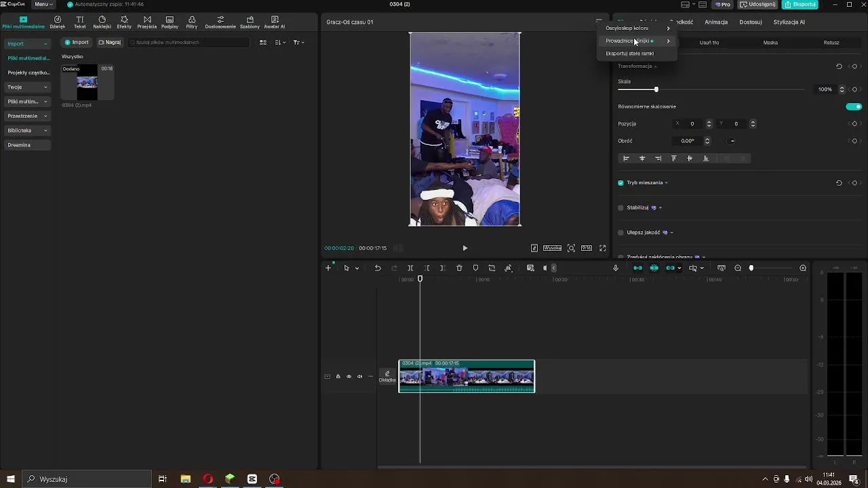Switch to the Animacja tab
Viewport: 868px width, 488px height.
click(715, 22)
